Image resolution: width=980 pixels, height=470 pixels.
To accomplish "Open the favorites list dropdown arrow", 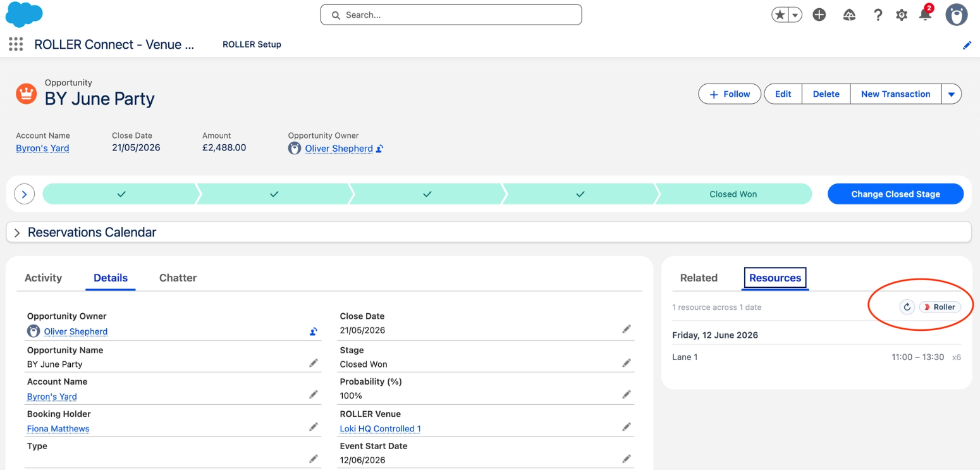I will click(795, 15).
